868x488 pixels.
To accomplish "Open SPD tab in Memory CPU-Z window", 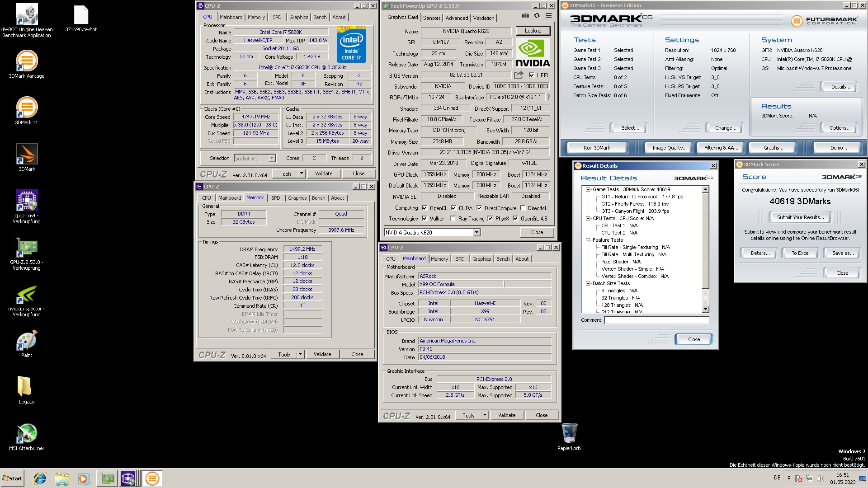I will click(276, 198).
